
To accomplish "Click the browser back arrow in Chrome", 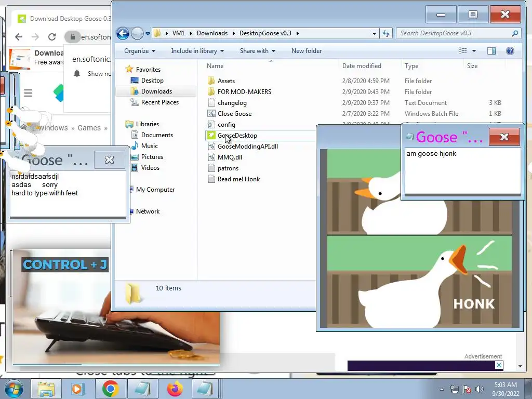I will [x=19, y=37].
